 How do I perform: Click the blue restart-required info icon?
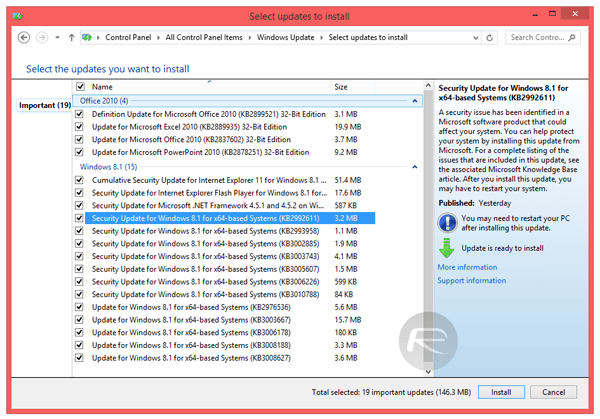tap(447, 223)
